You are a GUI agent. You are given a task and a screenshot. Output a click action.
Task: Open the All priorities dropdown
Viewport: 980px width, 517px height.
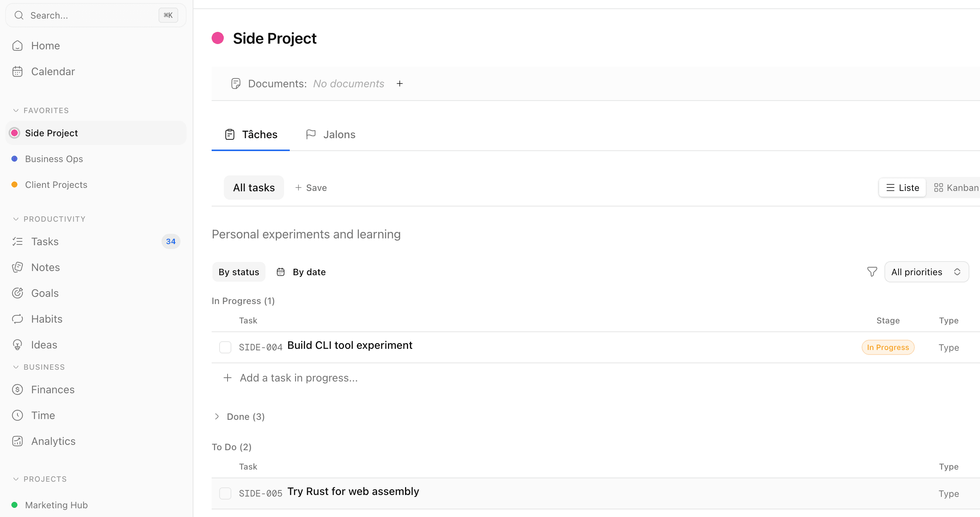click(x=927, y=271)
